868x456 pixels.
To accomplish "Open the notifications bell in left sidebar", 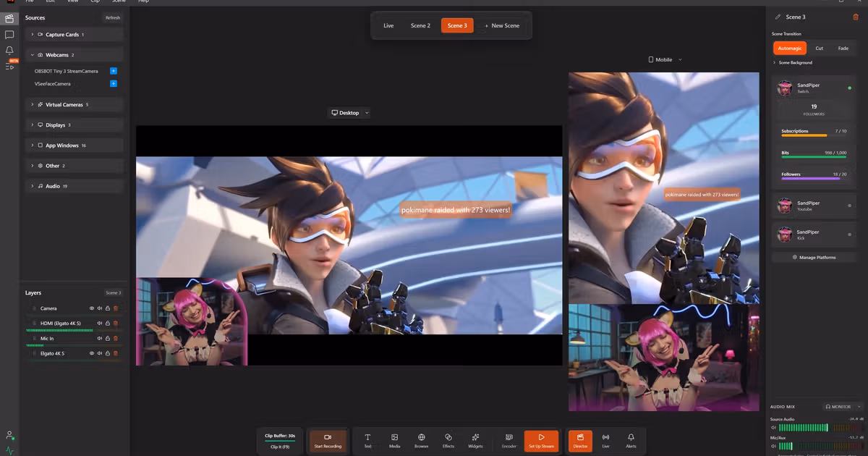I will (9, 50).
